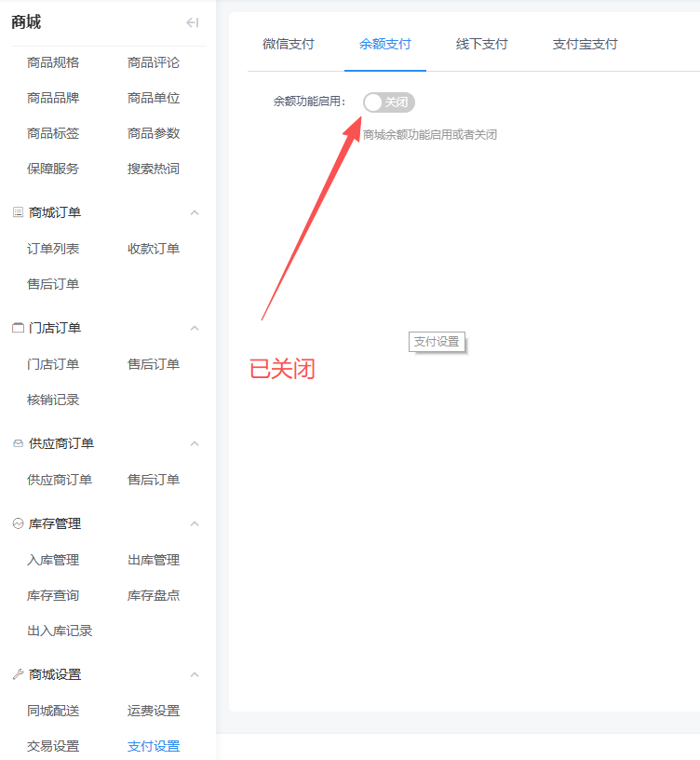Open 核销记录 menu item
The width and height of the screenshot is (700, 760).
[53, 400]
